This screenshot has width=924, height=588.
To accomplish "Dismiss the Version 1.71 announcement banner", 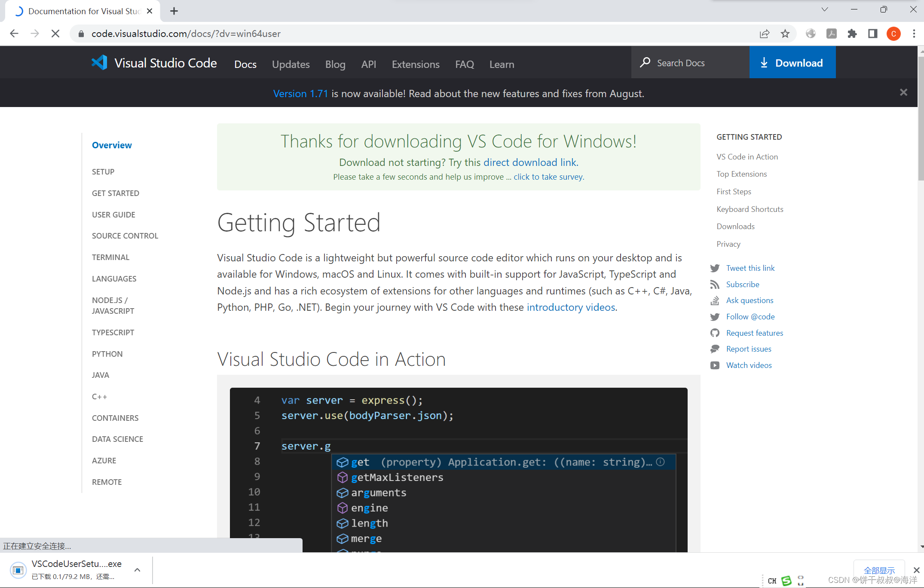I will coord(903,92).
